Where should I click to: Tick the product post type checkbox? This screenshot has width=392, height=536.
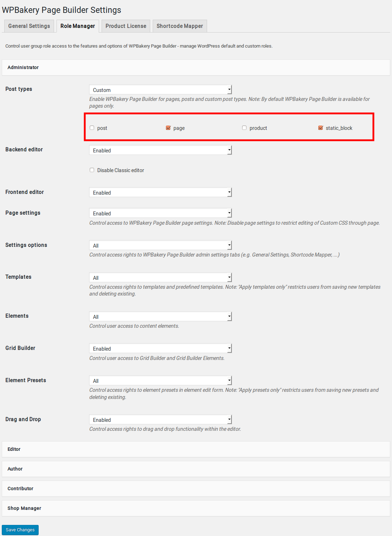point(244,128)
